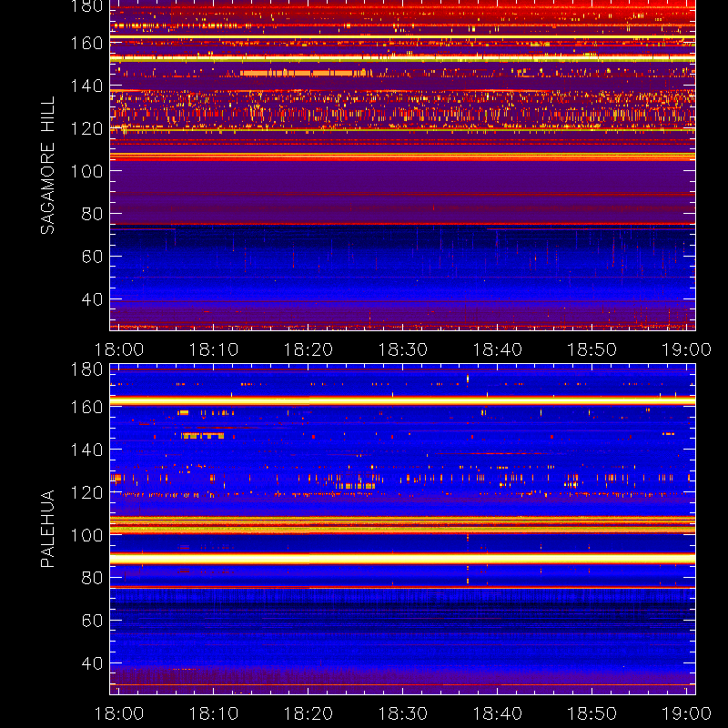Pick the 18:40 label under Palehua plot
Image resolution: width=728 pixels, height=728 pixels.
click(497, 713)
